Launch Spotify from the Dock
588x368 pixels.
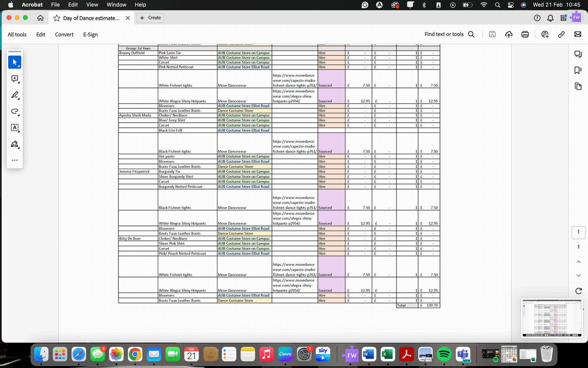[444, 355]
